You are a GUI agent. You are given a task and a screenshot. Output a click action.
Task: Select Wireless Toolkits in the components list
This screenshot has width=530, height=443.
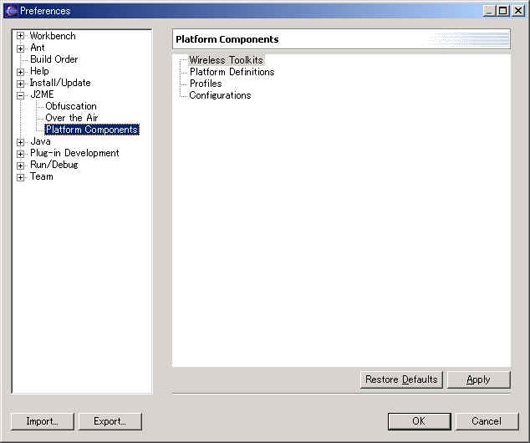pyautogui.click(x=226, y=60)
